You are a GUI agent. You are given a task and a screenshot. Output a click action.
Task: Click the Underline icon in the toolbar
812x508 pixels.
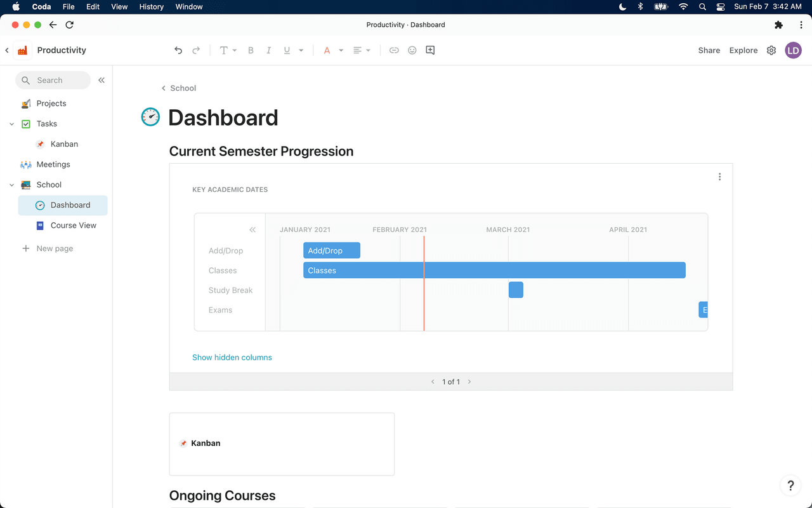pyautogui.click(x=286, y=50)
